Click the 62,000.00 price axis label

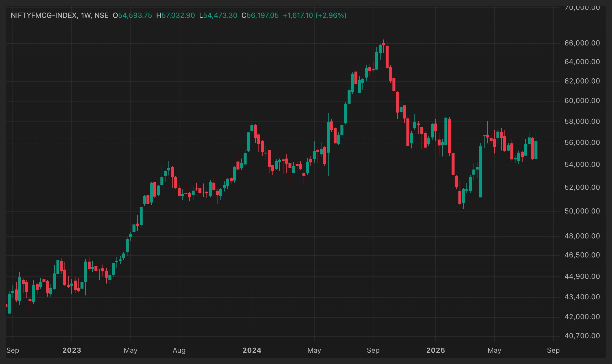pos(582,81)
